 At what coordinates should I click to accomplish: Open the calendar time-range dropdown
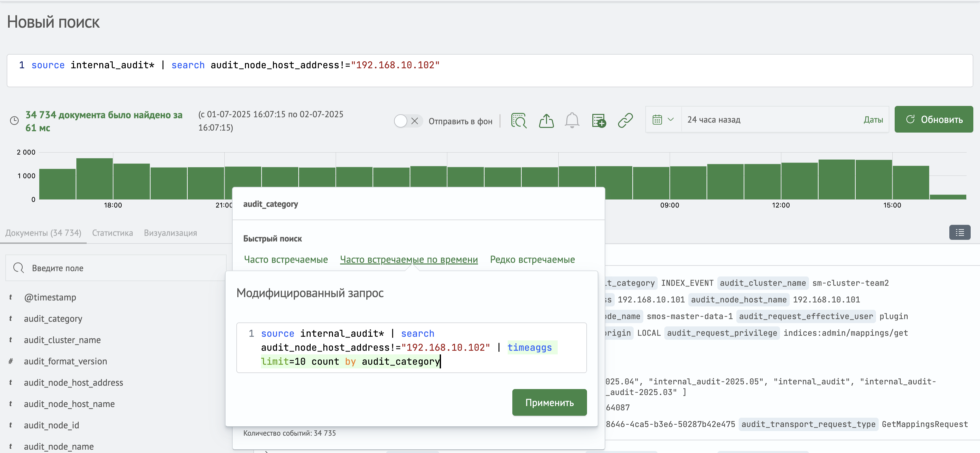coord(663,120)
